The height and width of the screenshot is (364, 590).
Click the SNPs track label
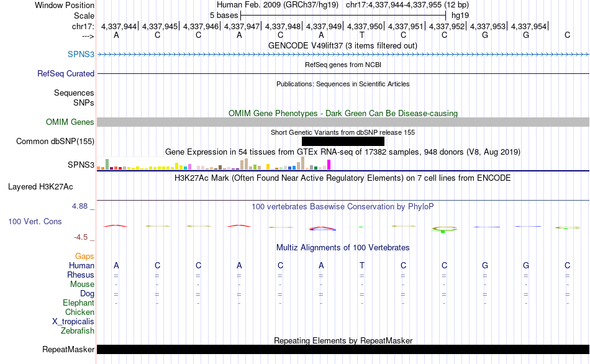pyautogui.click(x=84, y=102)
